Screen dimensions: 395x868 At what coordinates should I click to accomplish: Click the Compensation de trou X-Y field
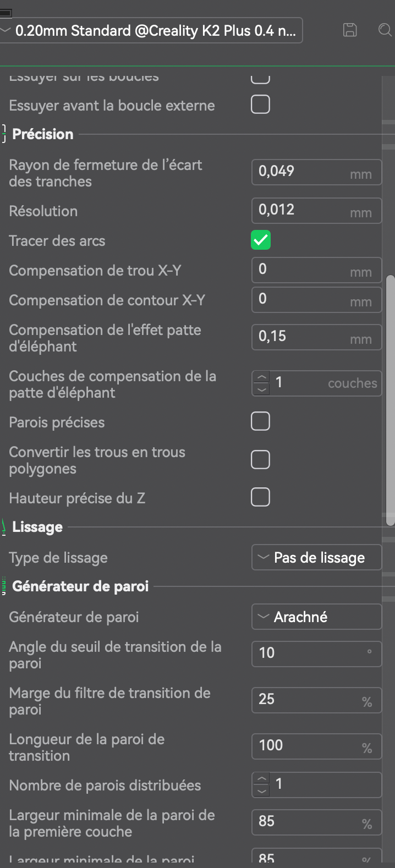(317, 270)
